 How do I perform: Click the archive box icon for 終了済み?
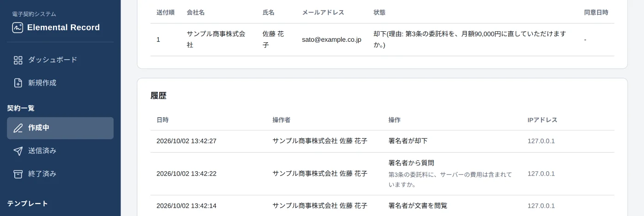(x=18, y=174)
